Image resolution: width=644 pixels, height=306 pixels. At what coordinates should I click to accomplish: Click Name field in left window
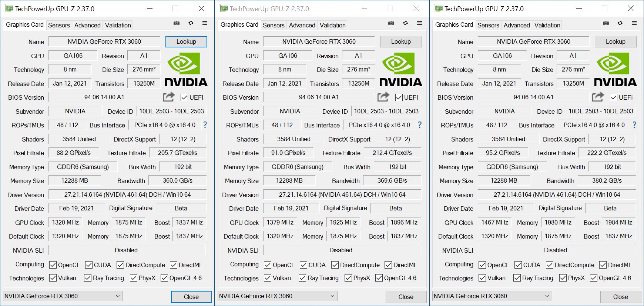pyautogui.click(x=104, y=41)
